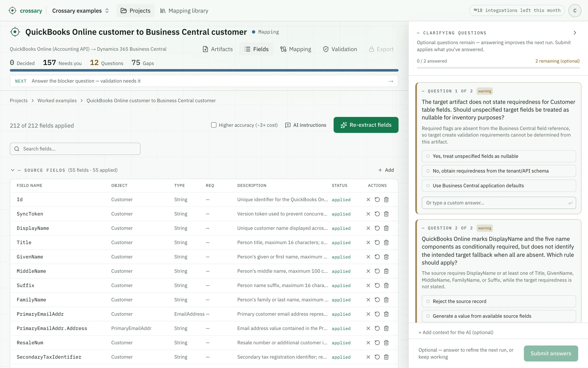Collapse the Clarifying Questions panel chevron

pyautogui.click(x=575, y=33)
